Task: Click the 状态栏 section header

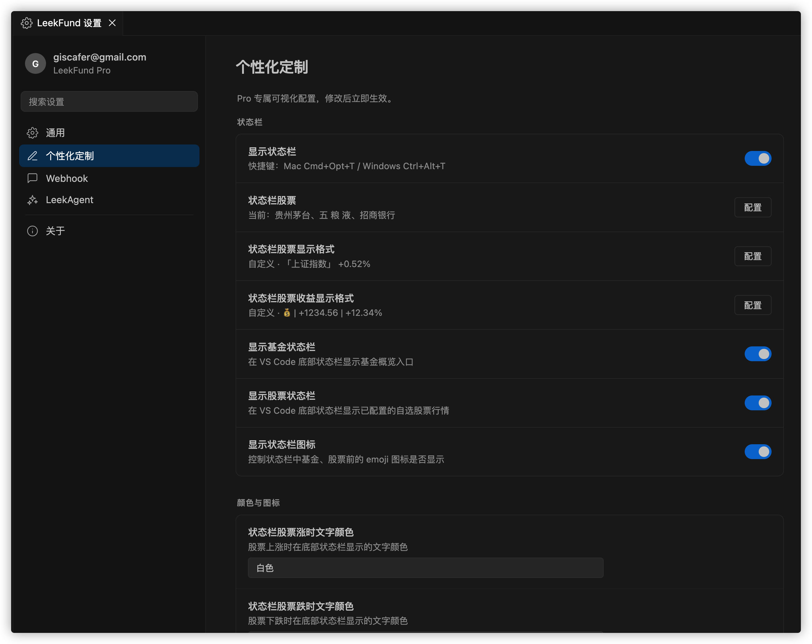Action: [249, 122]
